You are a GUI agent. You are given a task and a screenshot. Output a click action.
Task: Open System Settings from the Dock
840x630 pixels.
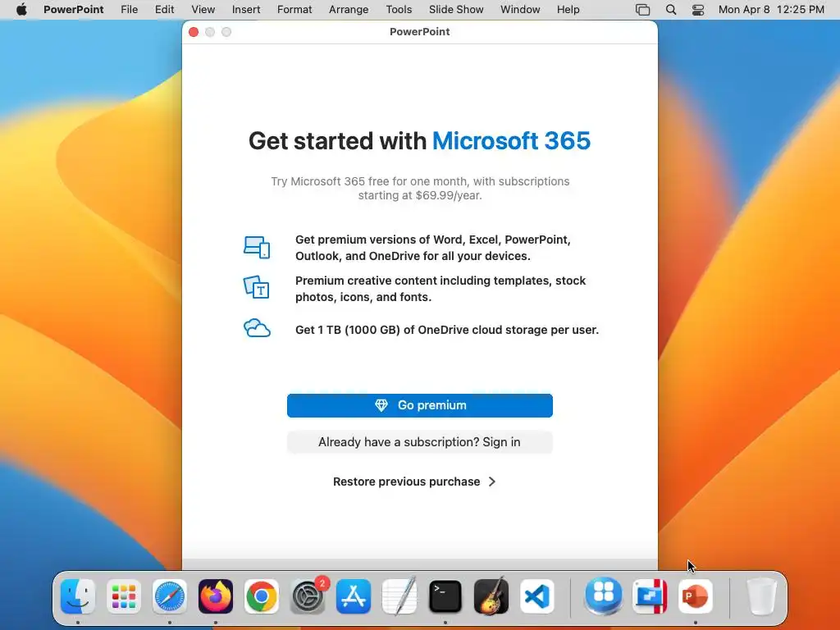coord(308,596)
